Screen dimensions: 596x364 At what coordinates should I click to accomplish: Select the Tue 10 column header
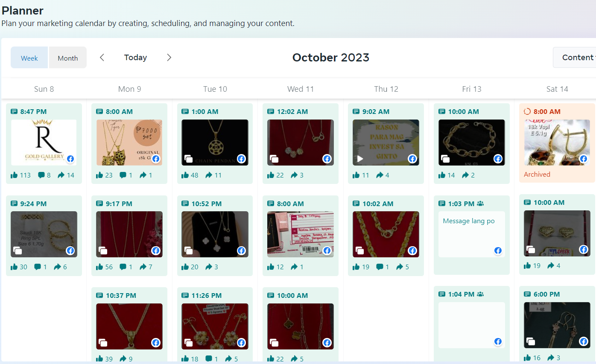coord(215,89)
